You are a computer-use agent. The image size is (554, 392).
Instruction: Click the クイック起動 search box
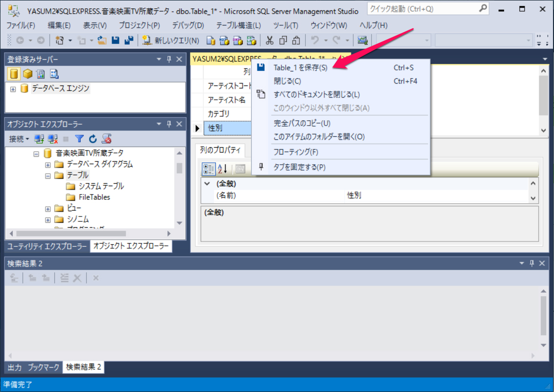pos(422,9)
